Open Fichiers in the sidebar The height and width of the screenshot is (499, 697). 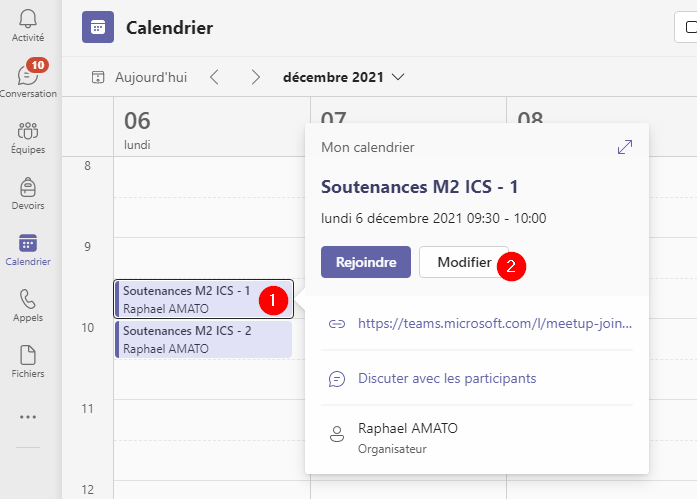coord(28,362)
